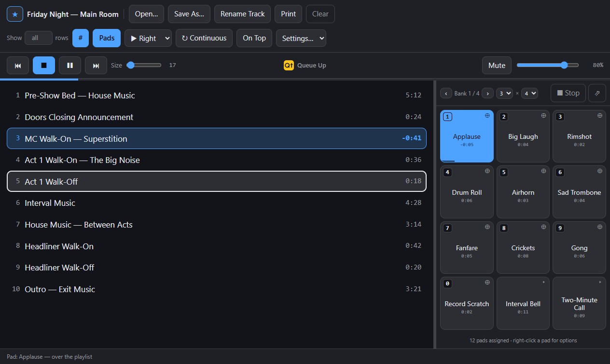
Task: Click the yellow Queue Up logo icon
Action: 289,66
